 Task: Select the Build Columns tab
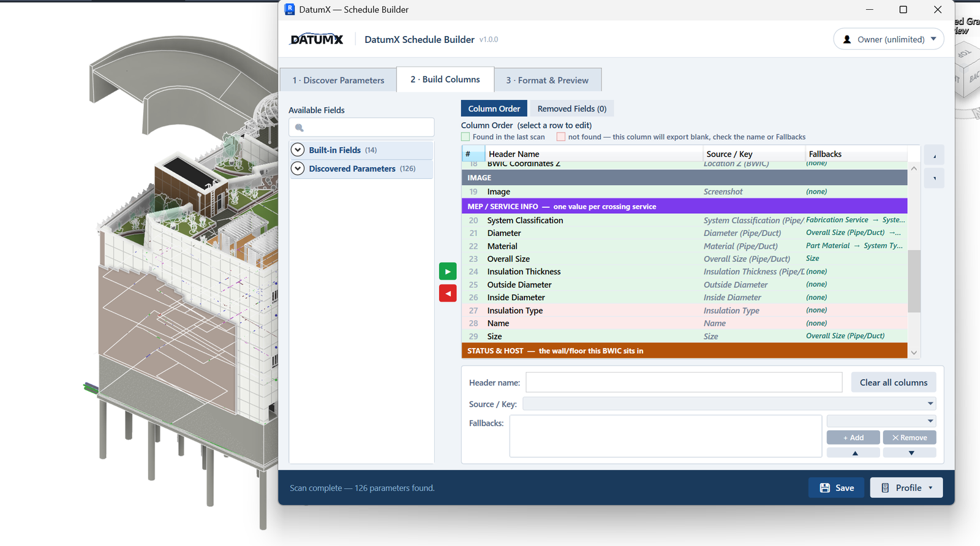point(445,80)
